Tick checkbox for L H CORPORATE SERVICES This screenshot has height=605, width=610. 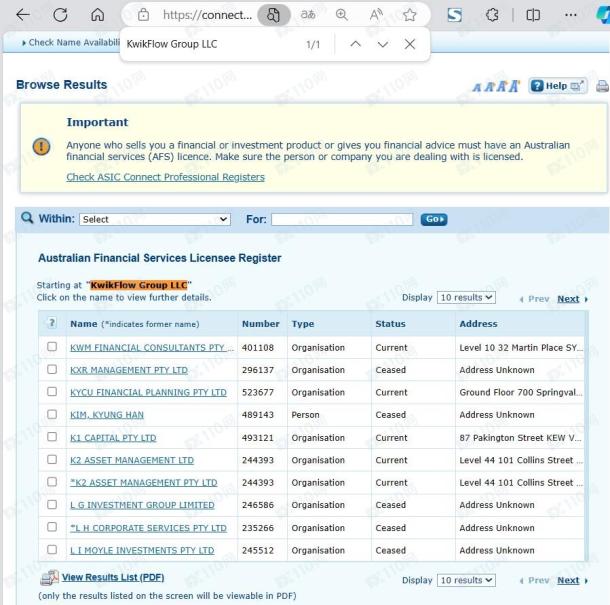tap(52, 527)
